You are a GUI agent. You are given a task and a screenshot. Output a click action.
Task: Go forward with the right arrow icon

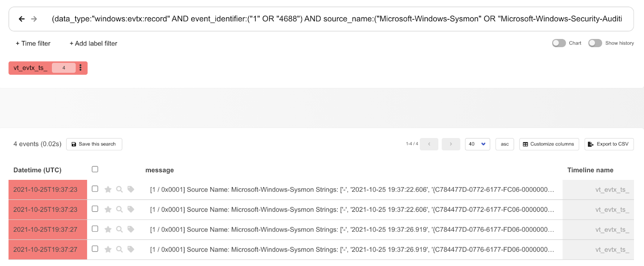(x=34, y=19)
